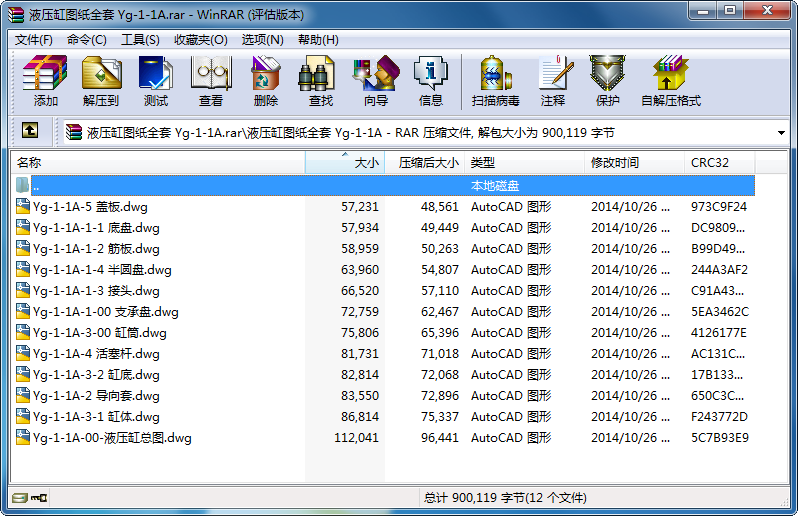Click packed size value 62,467
The width and height of the screenshot is (798, 516).
tap(440, 311)
